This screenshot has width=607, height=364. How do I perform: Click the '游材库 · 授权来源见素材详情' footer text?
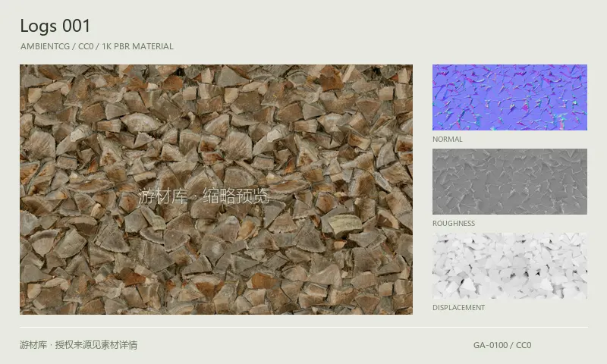79,344
